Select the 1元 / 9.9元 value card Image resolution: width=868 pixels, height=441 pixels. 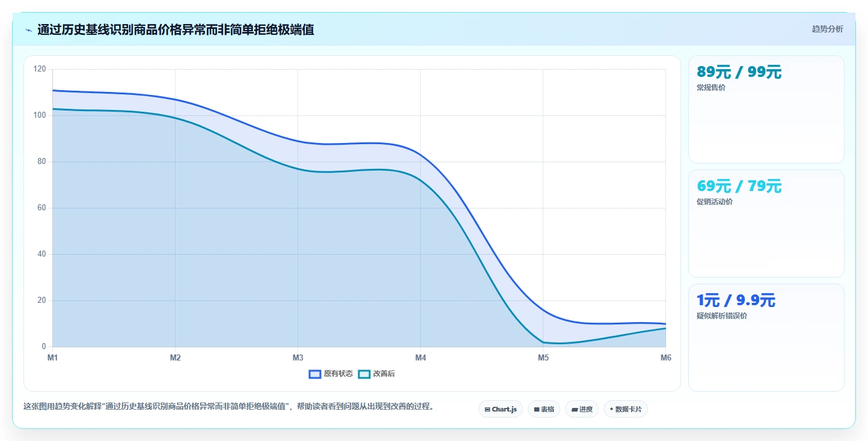[x=766, y=338]
